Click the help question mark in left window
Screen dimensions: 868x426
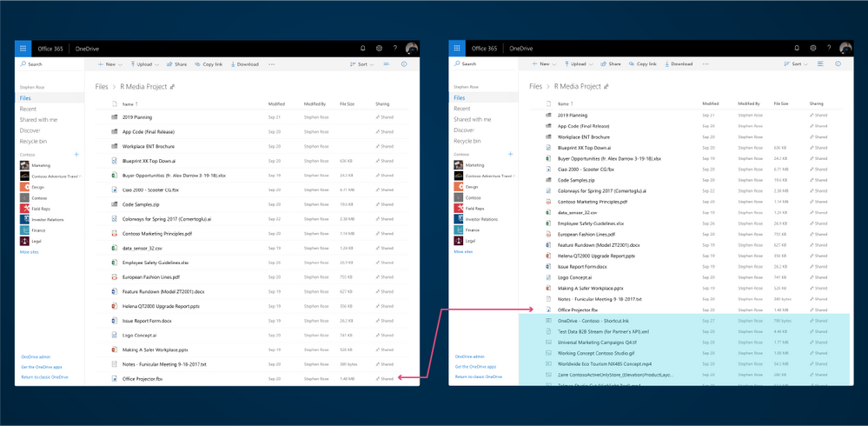pyautogui.click(x=394, y=48)
